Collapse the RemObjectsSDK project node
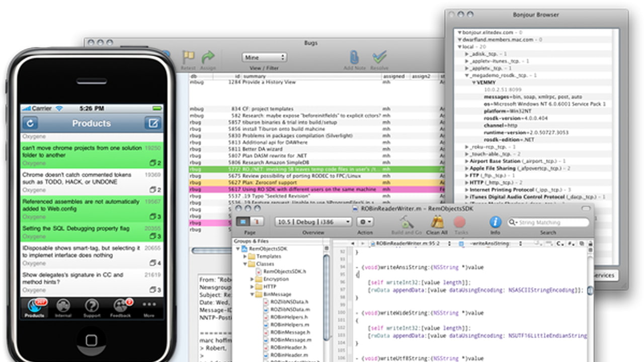The image size is (644, 362). pyautogui.click(x=237, y=249)
